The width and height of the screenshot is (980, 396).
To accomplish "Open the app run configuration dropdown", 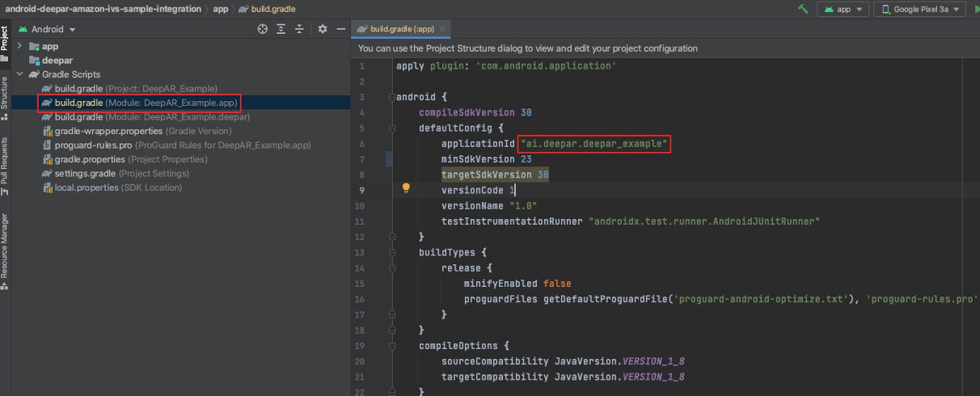I will (x=843, y=9).
